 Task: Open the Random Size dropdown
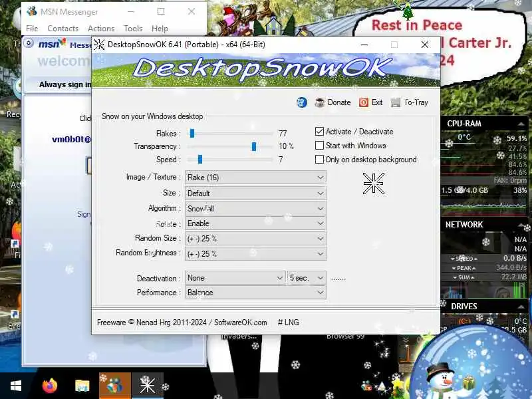[255, 239]
